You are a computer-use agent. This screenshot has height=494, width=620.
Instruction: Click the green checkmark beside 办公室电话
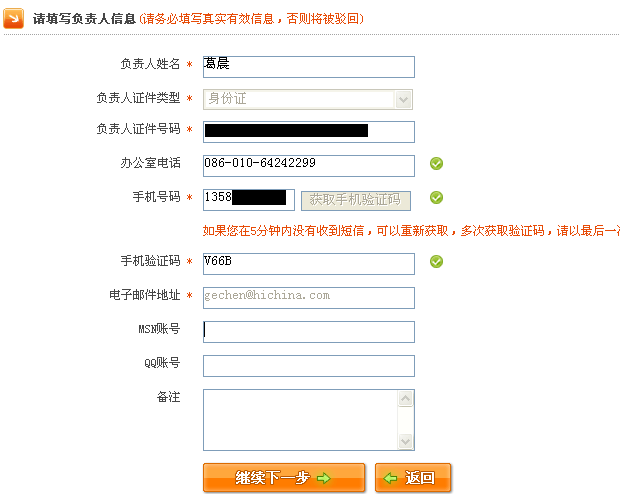[x=436, y=164]
